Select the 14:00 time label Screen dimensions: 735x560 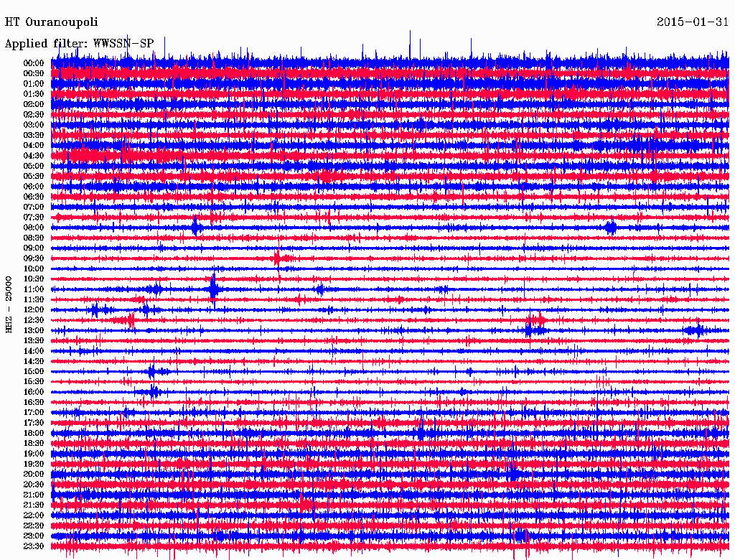pyautogui.click(x=34, y=351)
